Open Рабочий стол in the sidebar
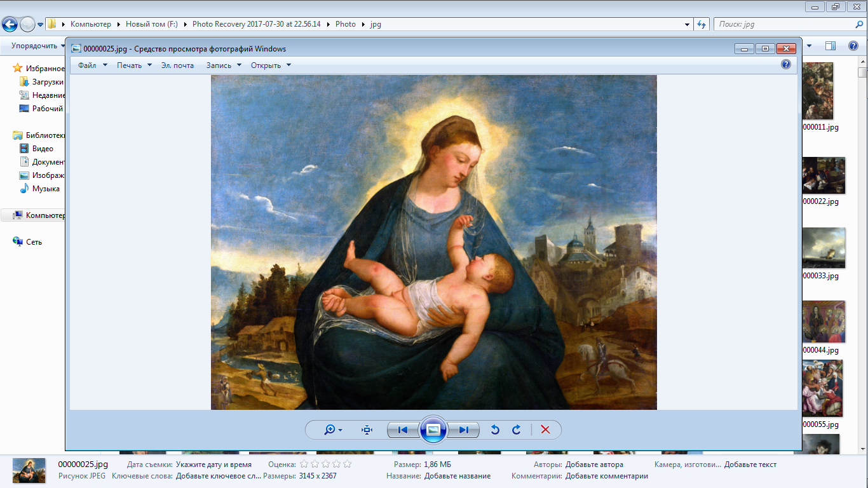Viewport: 868px width, 488px height. (42, 109)
